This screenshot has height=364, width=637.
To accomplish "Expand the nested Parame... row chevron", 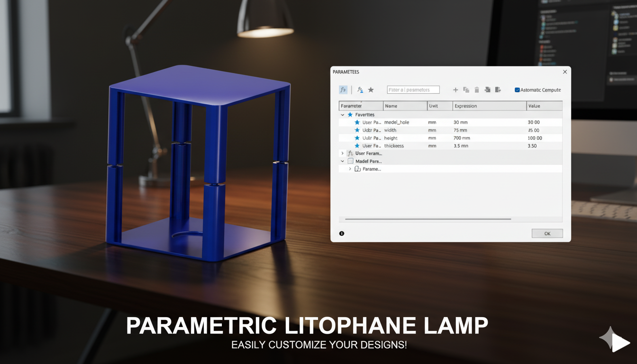I will point(350,169).
